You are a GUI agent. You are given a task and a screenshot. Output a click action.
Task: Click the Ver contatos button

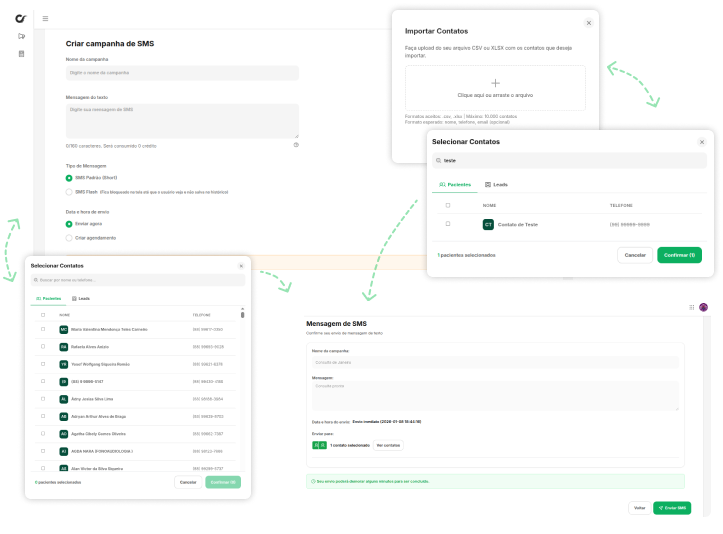(388, 445)
